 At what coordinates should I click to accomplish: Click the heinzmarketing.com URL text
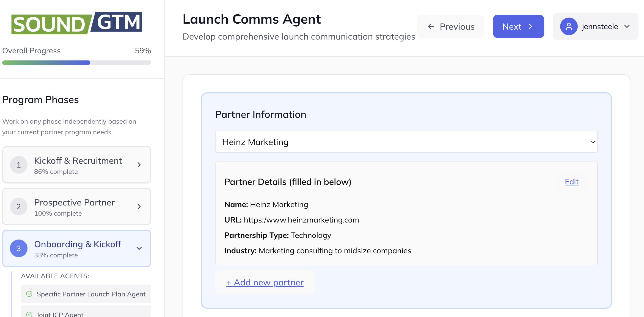pyautogui.click(x=301, y=220)
